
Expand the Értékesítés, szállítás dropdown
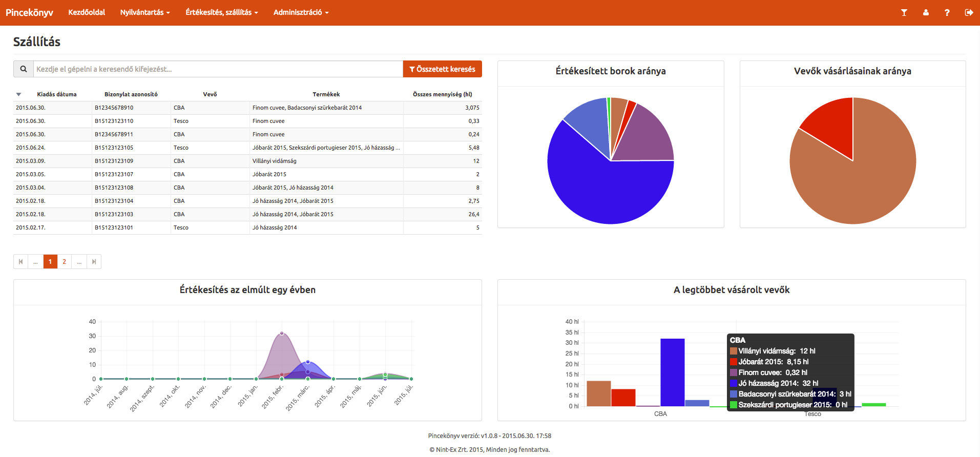(222, 12)
